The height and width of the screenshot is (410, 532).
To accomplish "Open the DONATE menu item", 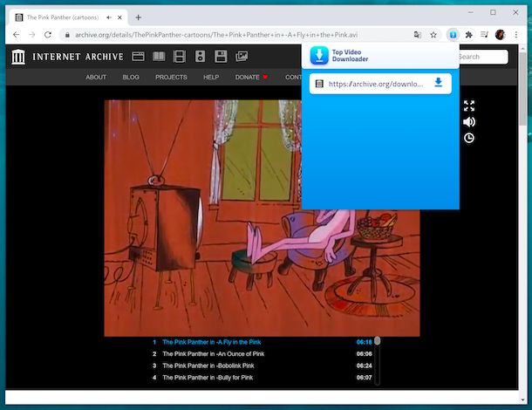I will point(251,77).
